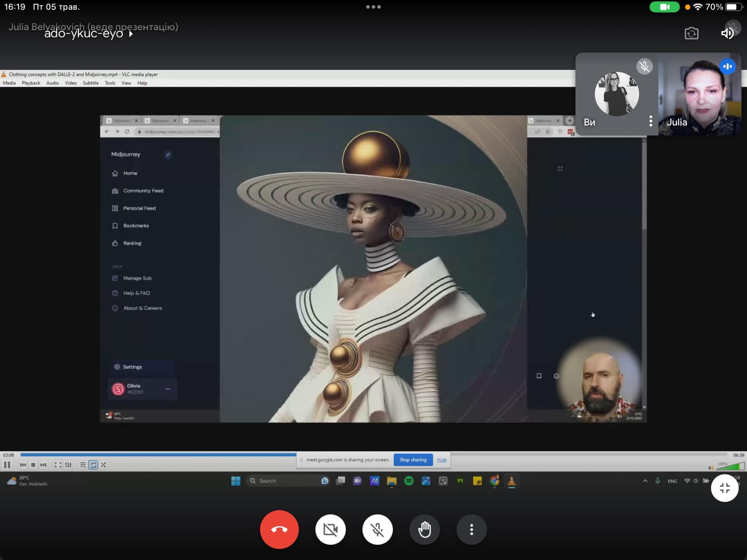Image resolution: width=747 pixels, height=560 pixels.
Task: Open File Explorer from the taskbar
Action: [392, 481]
